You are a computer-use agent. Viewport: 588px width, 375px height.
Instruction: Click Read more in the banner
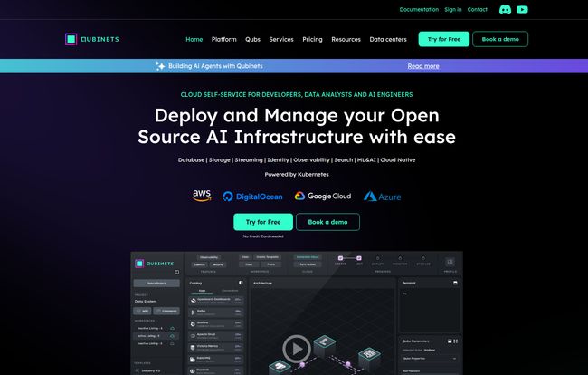coord(423,66)
